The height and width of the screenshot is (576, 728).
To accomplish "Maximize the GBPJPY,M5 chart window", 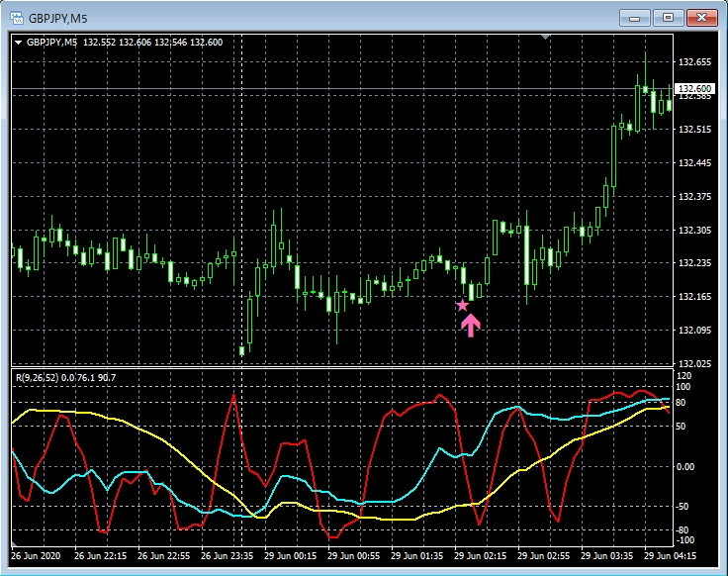I will (x=667, y=17).
